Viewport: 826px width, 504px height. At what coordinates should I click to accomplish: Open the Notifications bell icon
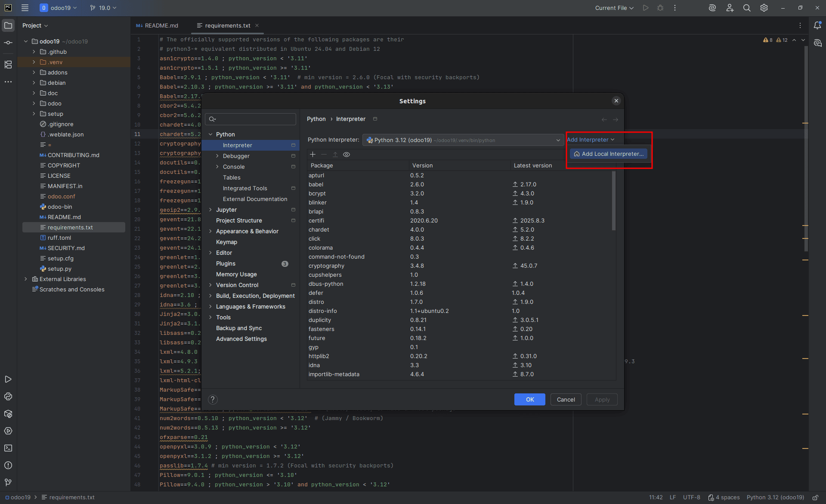click(x=817, y=25)
